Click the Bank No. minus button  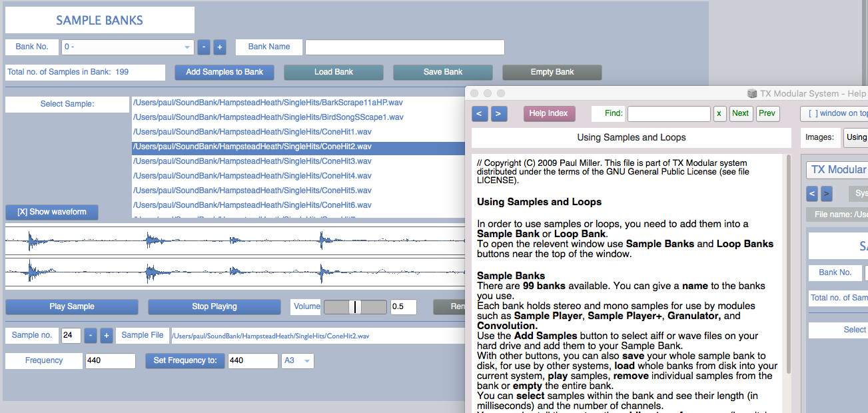pos(204,47)
